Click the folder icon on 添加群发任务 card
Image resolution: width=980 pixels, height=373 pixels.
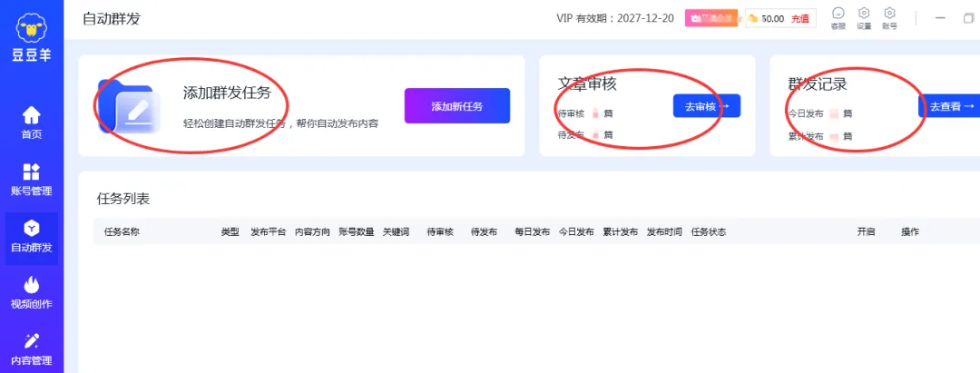(130, 106)
